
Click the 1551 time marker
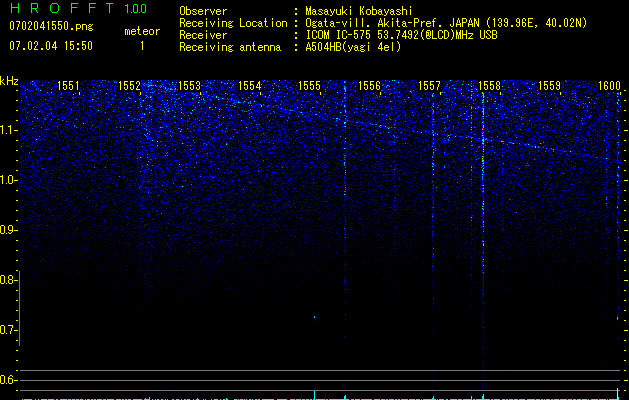[x=69, y=86]
